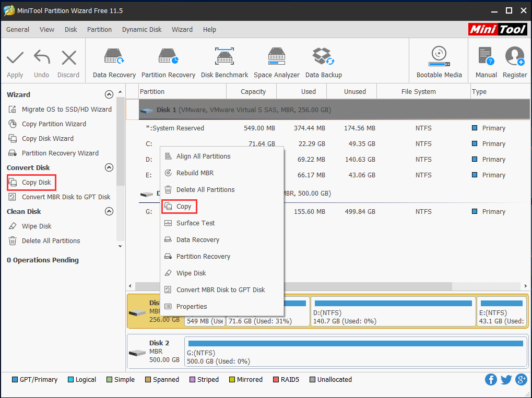Create Bootable Media
This screenshot has height=398, width=532.
point(439,60)
